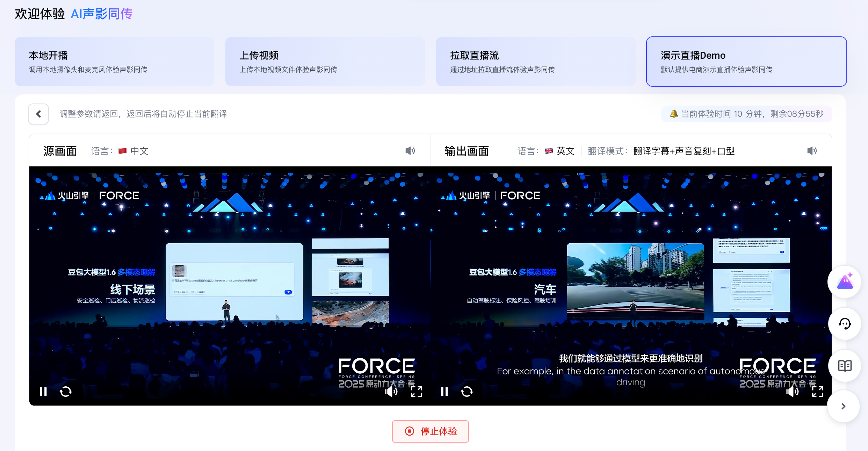
Task: Click the 翻译字幕+声音复刻+口型 mode text
Action: [x=684, y=151]
